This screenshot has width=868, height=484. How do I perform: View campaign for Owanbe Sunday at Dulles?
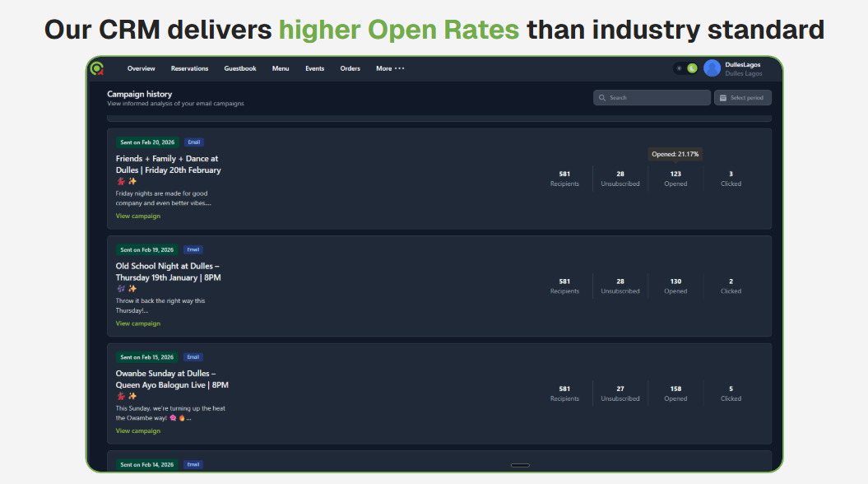[138, 430]
